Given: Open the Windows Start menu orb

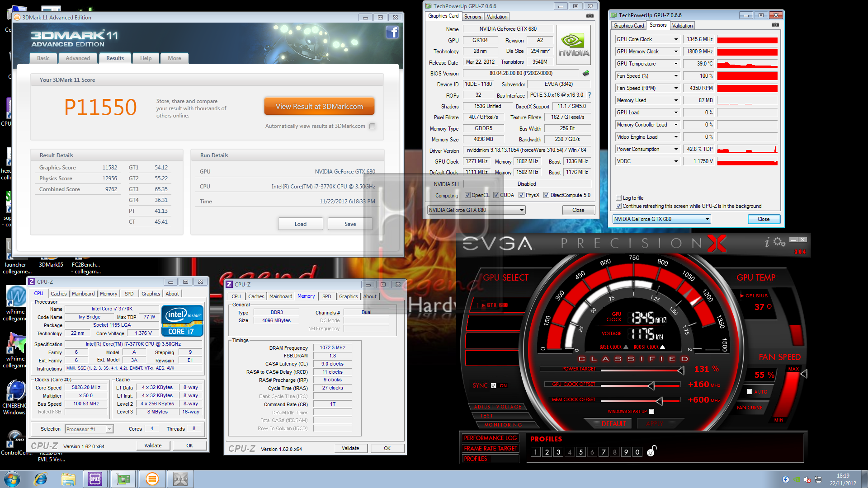Looking at the screenshot, I should [12, 479].
